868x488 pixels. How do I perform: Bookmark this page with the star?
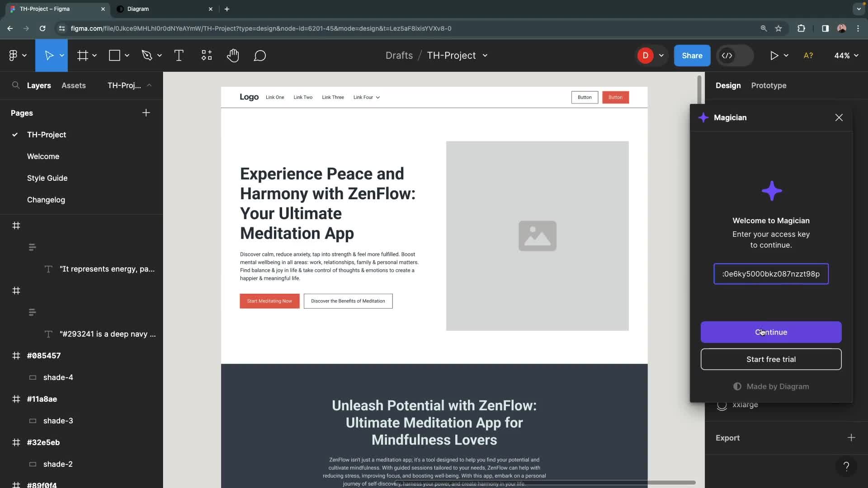coord(779,28)
